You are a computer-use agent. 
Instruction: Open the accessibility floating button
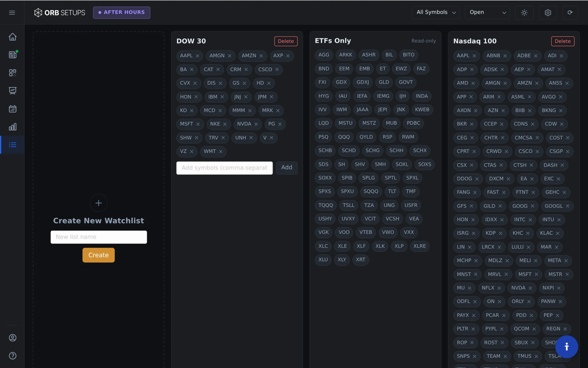click(567, 347)
